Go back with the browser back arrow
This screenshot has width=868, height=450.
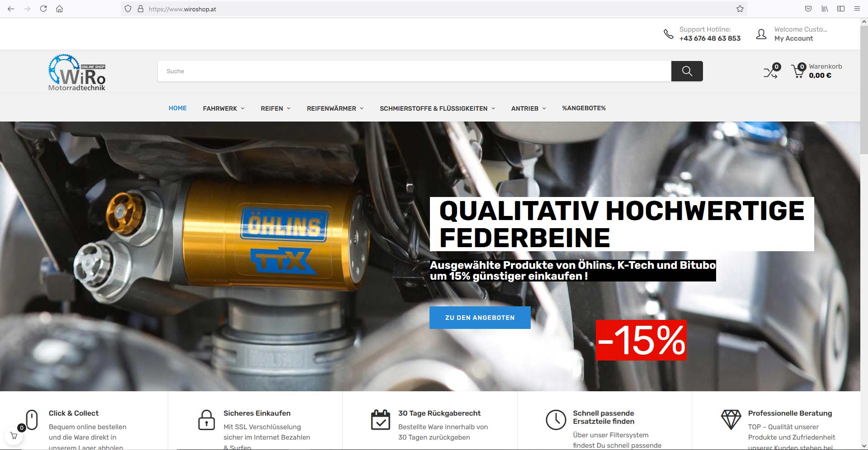[x=11, y=9]
